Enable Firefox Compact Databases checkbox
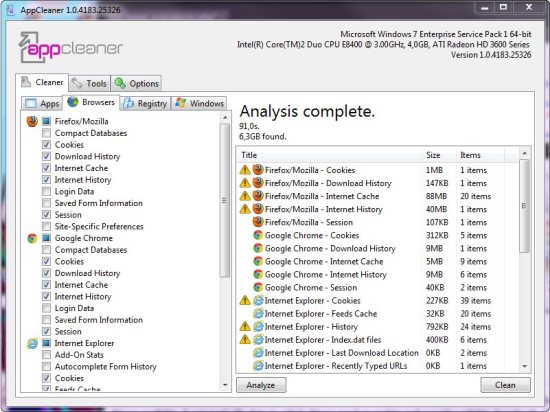550x412 pixels. [46, 133]
